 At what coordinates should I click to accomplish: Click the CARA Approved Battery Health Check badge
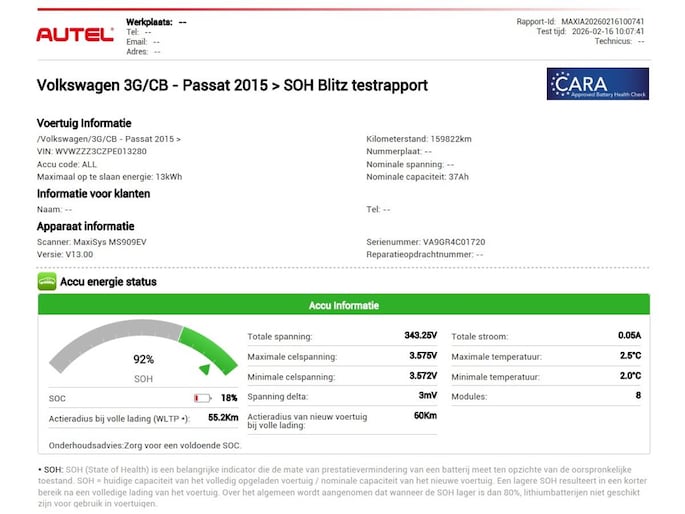(x=597, y=84)
